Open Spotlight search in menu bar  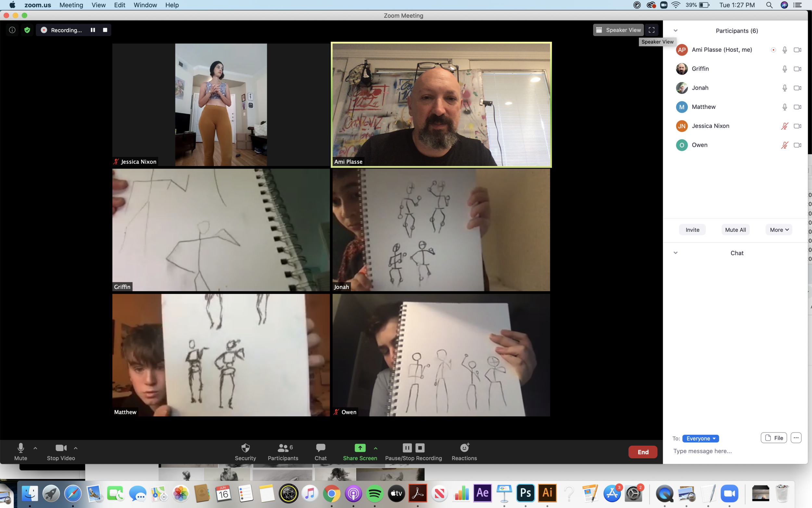point(769,5)
